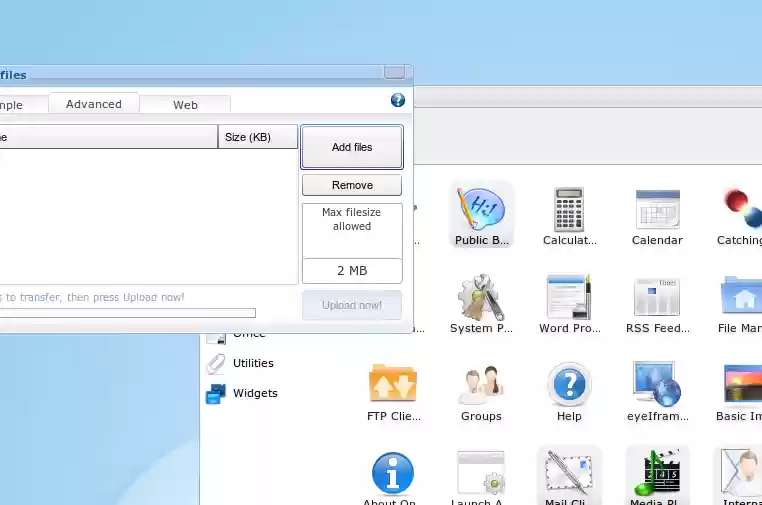
Task: Open the Launch Application icon
Action: (x=481, y=472)
